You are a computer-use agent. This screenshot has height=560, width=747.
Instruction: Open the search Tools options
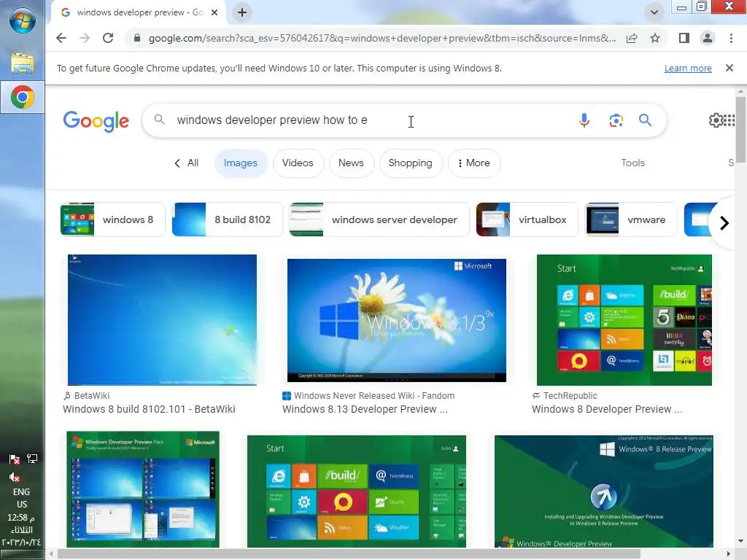(632, 163)
